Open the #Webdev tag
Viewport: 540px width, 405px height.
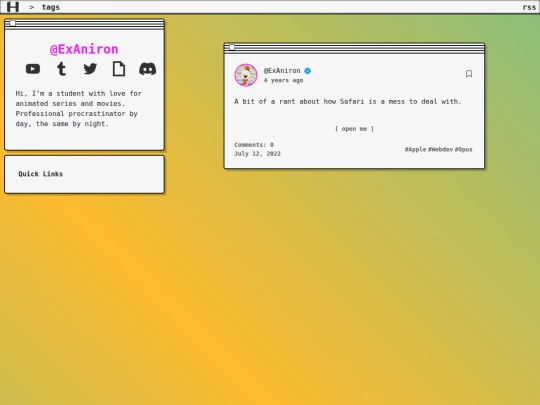coord(440,149)
